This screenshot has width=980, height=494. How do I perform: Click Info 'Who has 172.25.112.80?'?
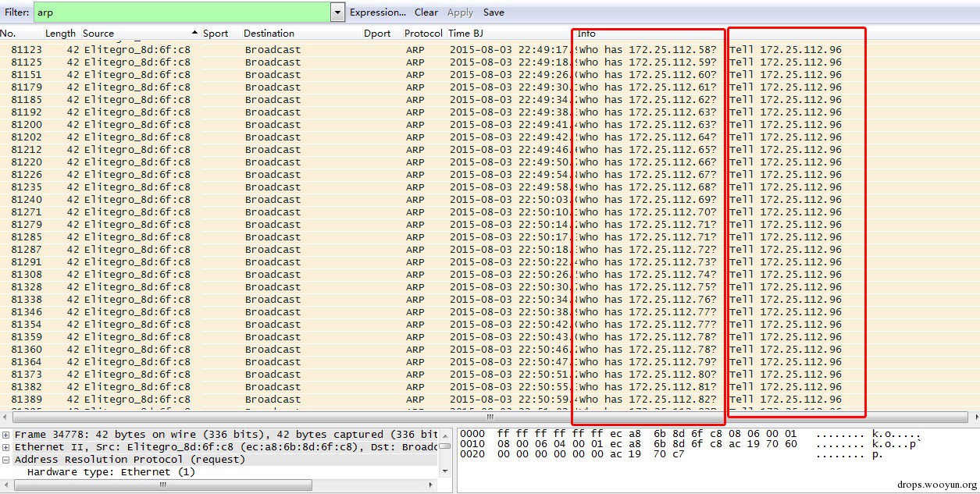(x=647, y=375)
